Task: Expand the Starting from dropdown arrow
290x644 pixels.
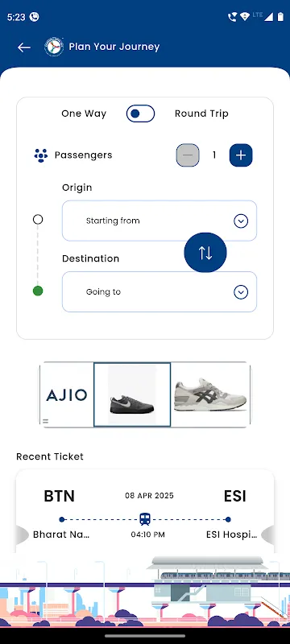Action: pyautogui.click(x=241, y=221)
